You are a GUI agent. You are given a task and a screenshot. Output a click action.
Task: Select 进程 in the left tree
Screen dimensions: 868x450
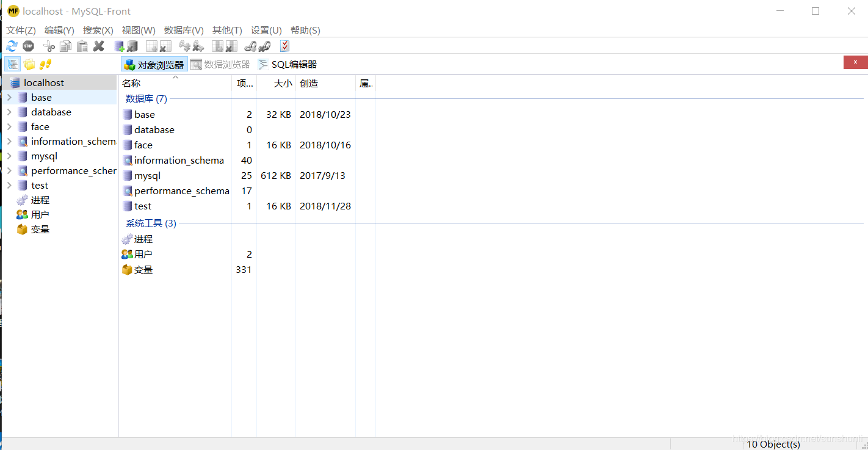(40, 200)
